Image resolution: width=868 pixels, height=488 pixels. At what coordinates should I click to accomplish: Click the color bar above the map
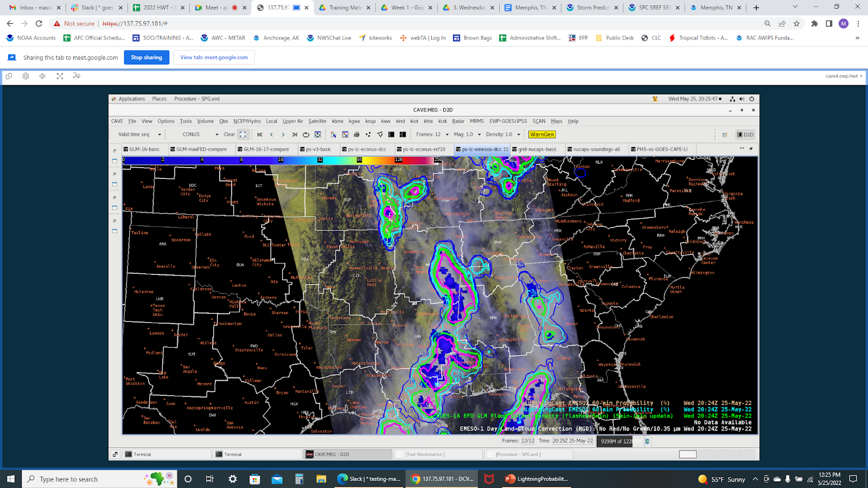pyautogui.click(x=282, y=160)
